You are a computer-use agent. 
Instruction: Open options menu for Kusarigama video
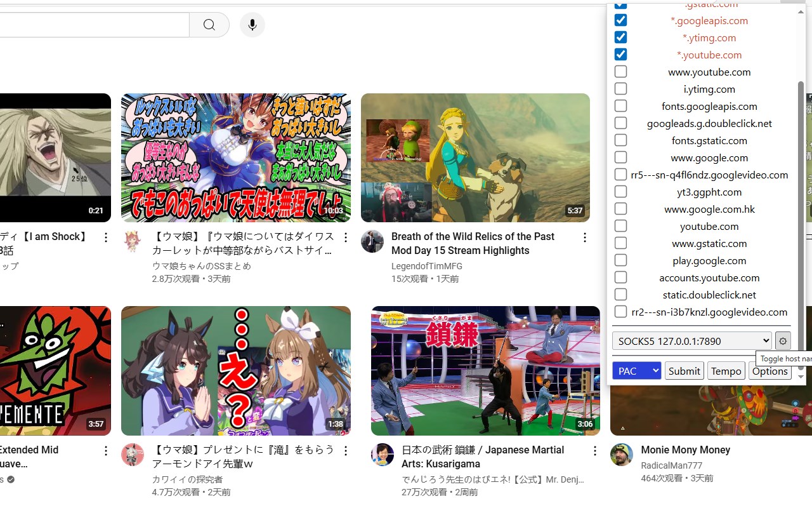coord(594,451)
